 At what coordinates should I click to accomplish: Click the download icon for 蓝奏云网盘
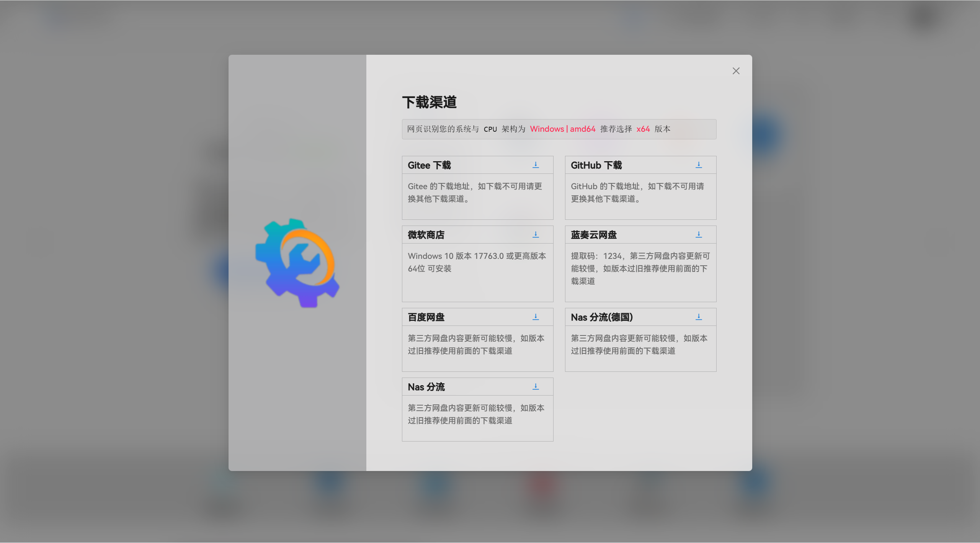tap(699, 235)
